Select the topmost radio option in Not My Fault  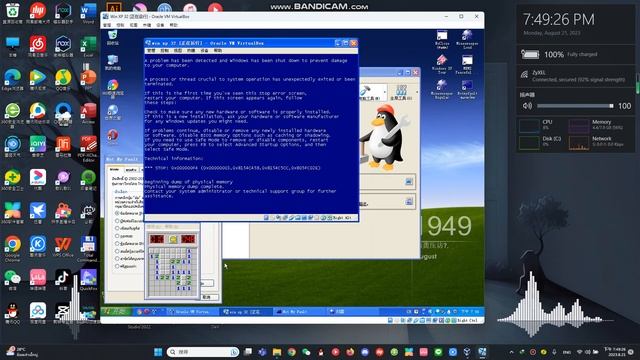point(117,213)
